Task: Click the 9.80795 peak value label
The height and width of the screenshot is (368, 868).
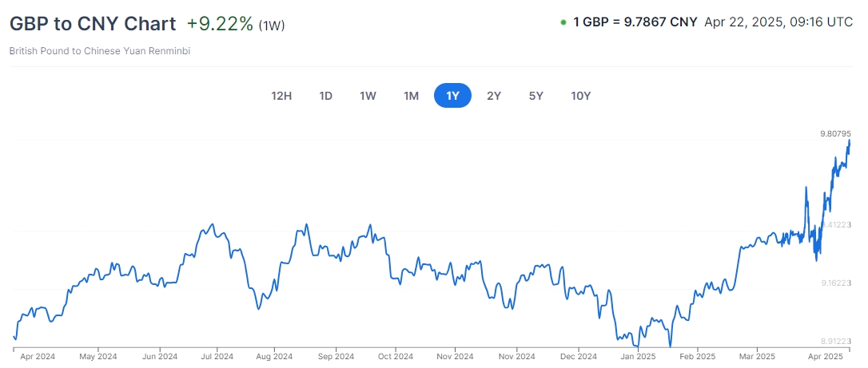Action: tap(835, 133)
